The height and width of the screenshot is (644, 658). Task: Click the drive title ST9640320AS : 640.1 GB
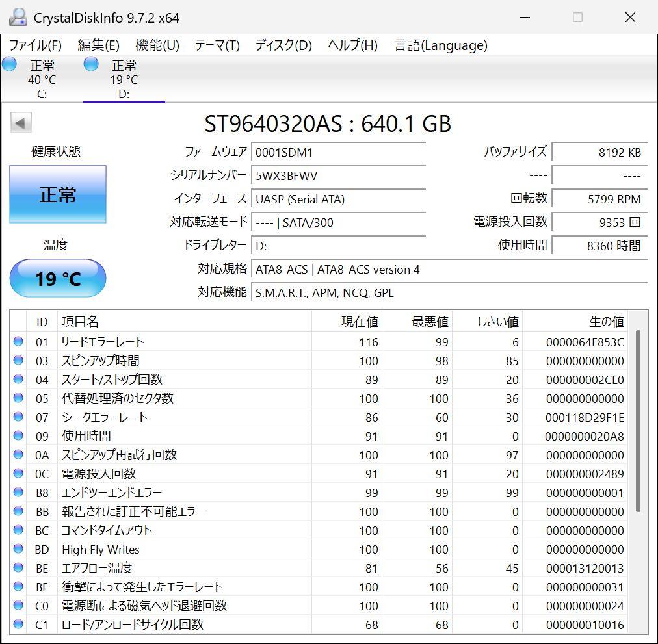pos(328,123)
